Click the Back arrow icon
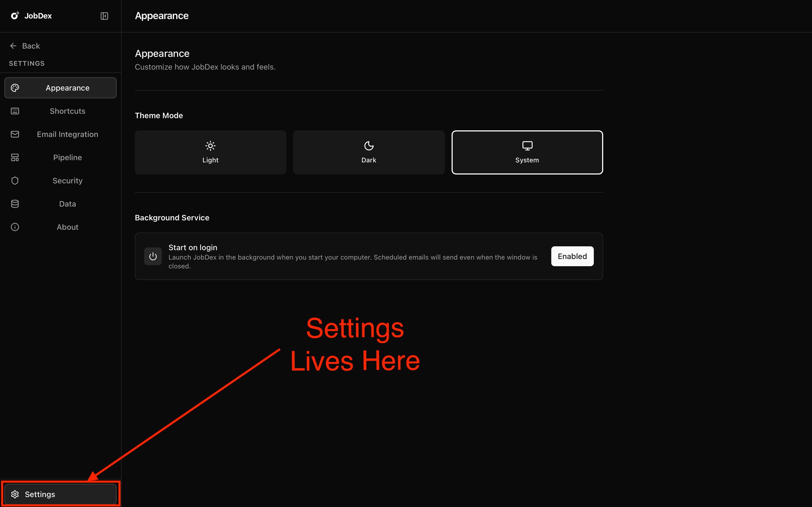Image resolution: width=812 pixels, height=507 pixels. click(14, 46)
